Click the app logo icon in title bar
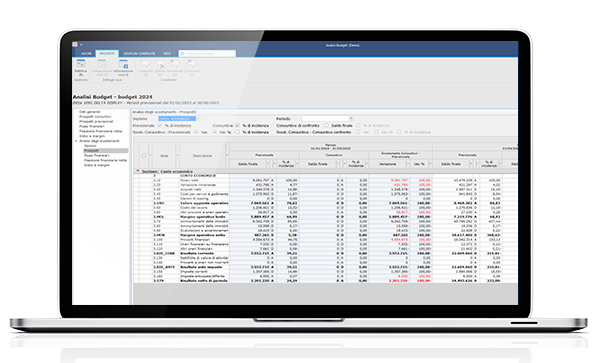This screenshot has width=600, height=363. pos(75,44)
